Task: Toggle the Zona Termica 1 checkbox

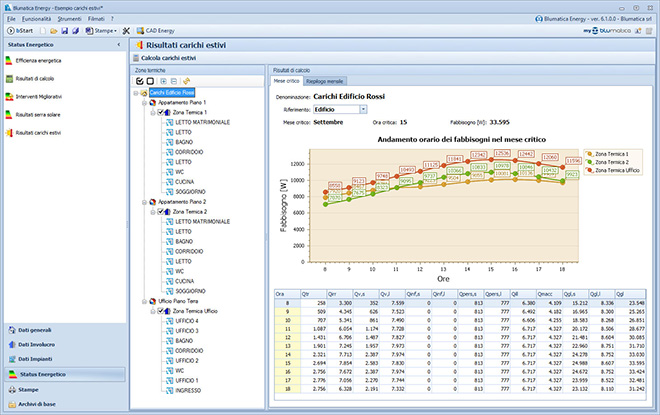Action: click(x=160, y=112)
